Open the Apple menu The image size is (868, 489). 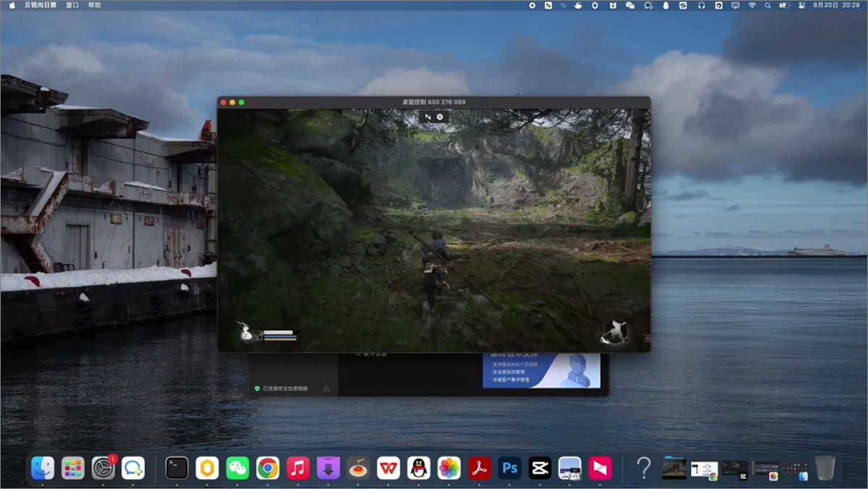click(11, 5)
